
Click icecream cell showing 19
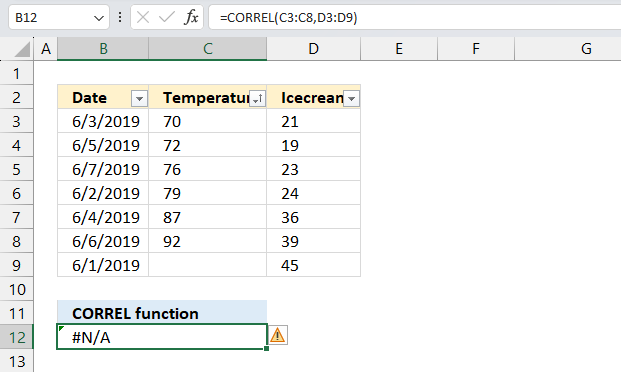[x=314, y=145]
